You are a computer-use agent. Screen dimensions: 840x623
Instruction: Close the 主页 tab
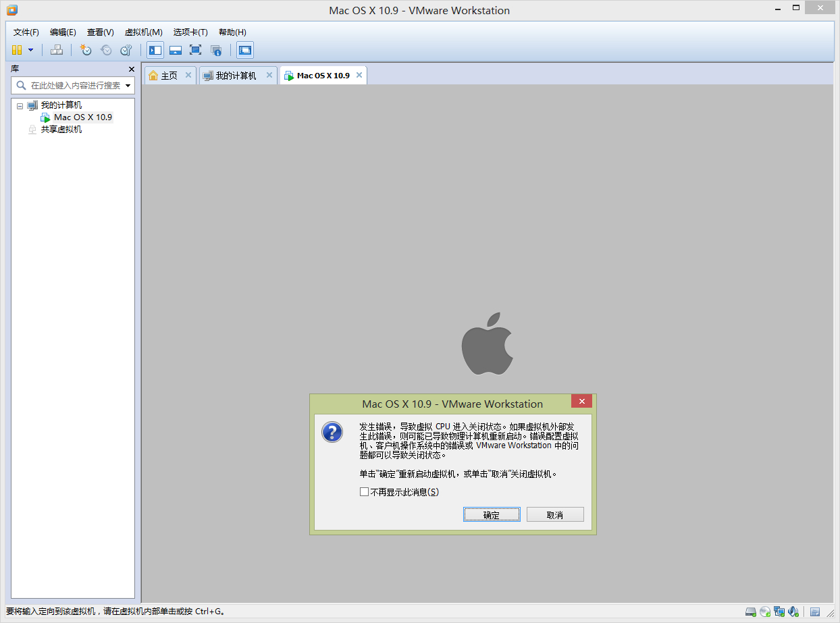[x=188, y=75]
